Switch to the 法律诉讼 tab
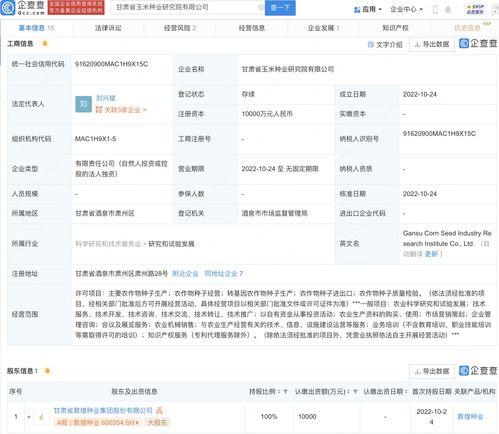The image size is (499, 434). [108, 28]
